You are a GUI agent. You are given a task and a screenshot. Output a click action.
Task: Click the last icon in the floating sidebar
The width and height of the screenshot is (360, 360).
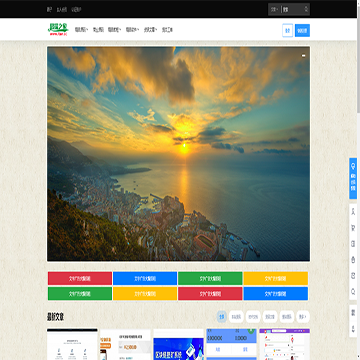pos(353,329)
